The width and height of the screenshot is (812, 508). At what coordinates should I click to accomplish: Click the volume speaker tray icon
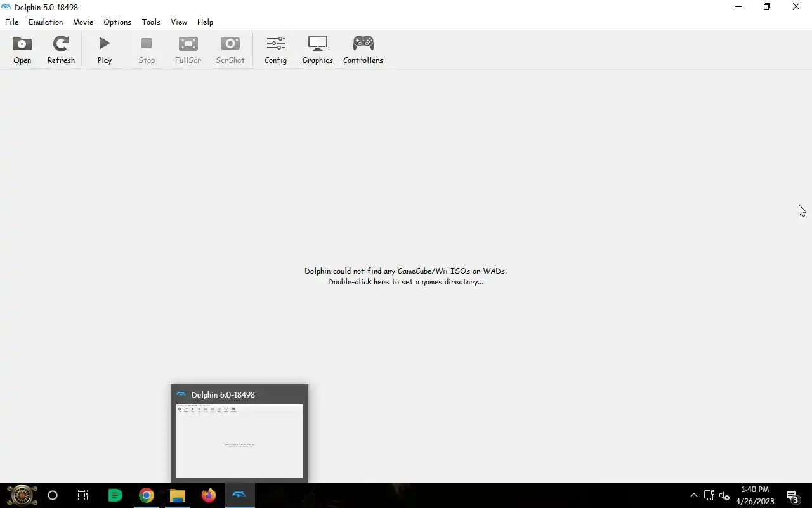pyautogui.click(x=724, y=496)
